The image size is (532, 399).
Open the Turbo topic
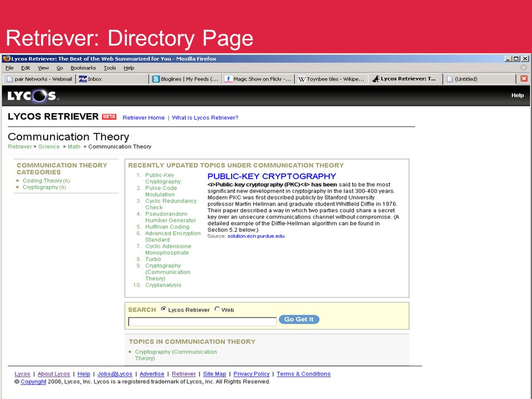coord(153,259)
